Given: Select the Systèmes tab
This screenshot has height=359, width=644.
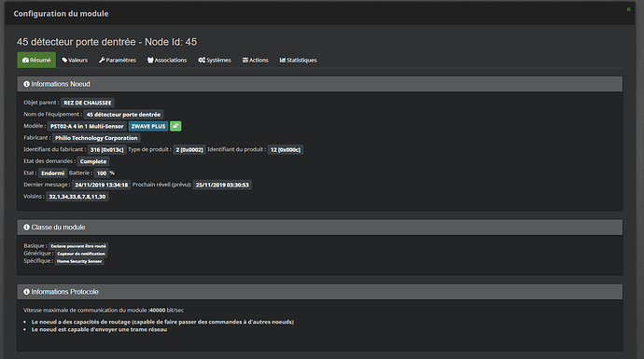Looking at the screenshot, I should (215, 60).
